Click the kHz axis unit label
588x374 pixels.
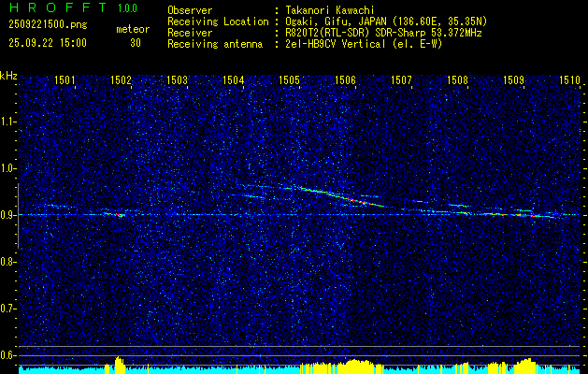tap(8, 76)
